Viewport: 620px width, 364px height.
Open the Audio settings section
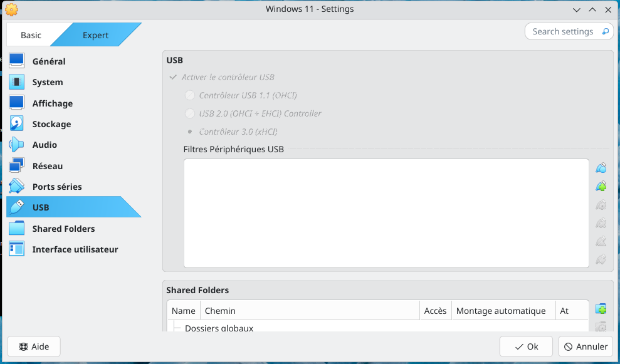45,145
